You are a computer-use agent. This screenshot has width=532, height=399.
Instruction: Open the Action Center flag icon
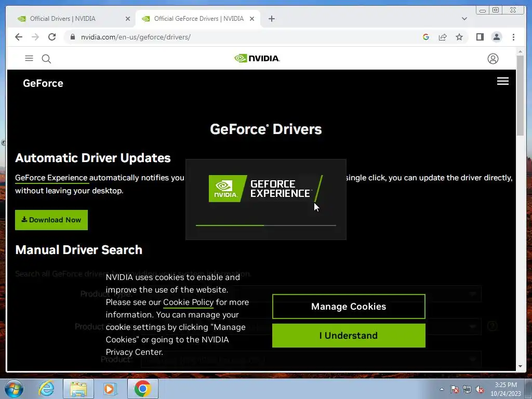tap(455, 389)
